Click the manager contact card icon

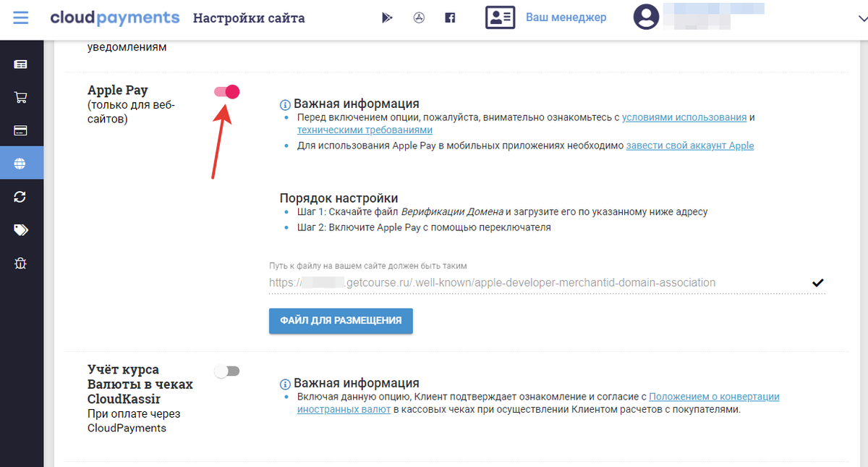(500, 17)
